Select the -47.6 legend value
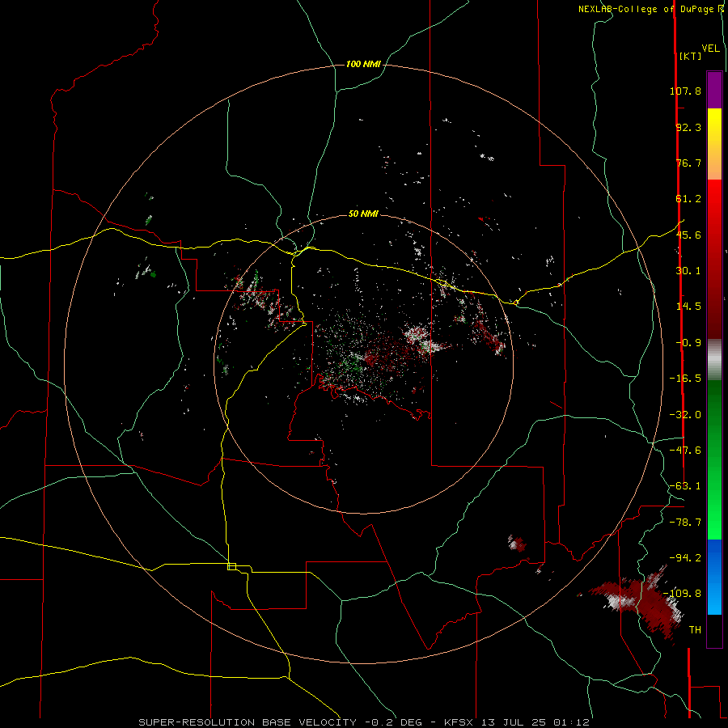The width and height of the screenshot is (728, 728). (685, 451)
